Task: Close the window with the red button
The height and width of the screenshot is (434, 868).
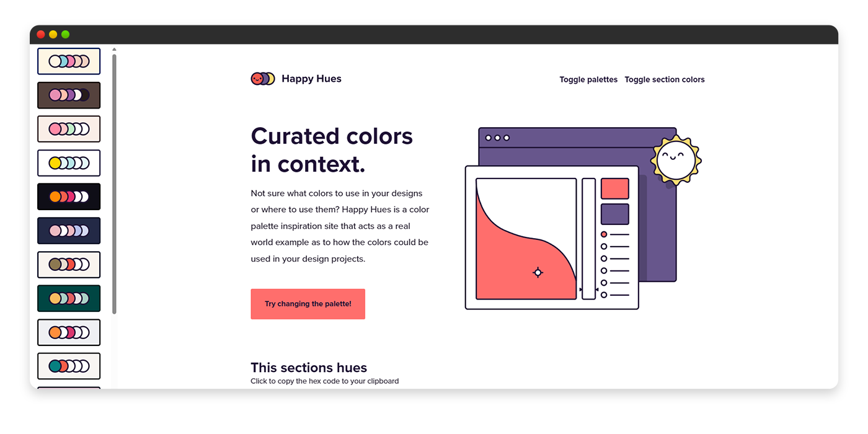Action: [41, 35]
